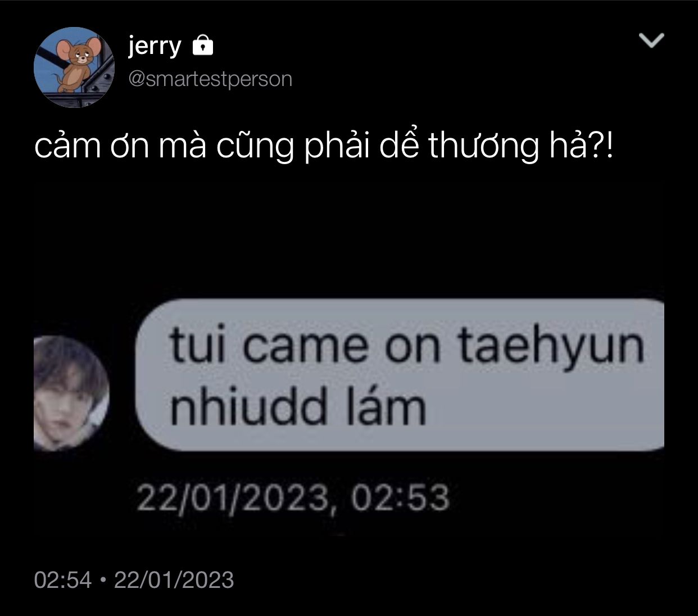Visit the @smartestperson handle

click(210, 79)
